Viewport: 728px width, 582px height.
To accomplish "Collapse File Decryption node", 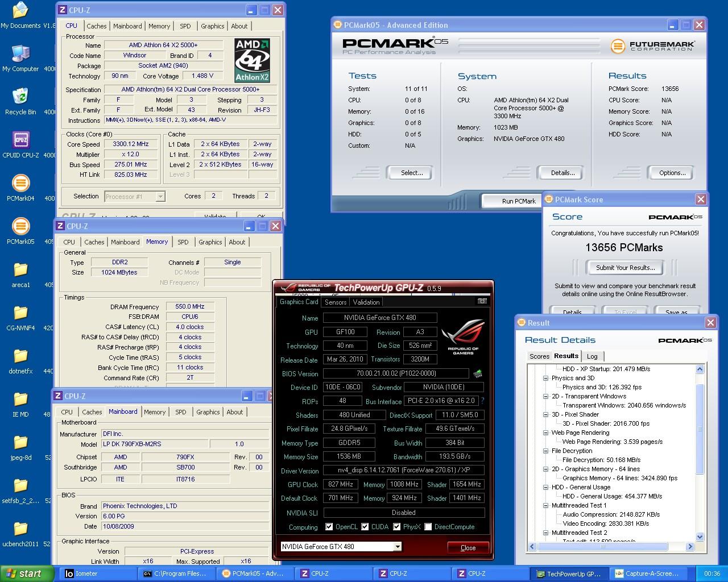I will pyautogui.click(x=545, y=451).
